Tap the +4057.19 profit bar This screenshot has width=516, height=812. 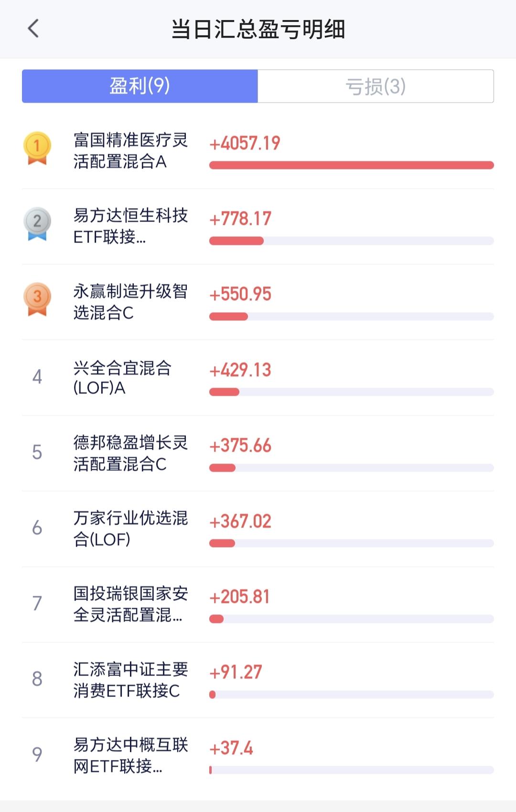(x=352, y=165)
